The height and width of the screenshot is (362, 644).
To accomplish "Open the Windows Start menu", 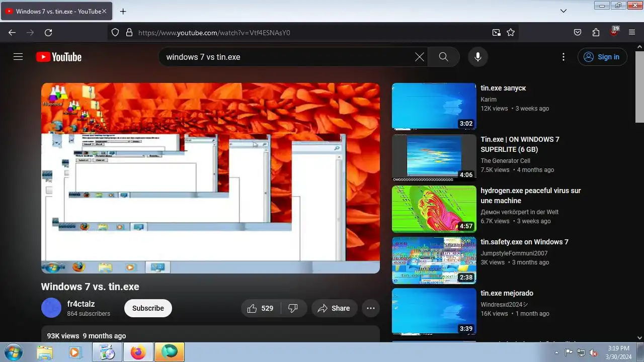I will [13, 352].
